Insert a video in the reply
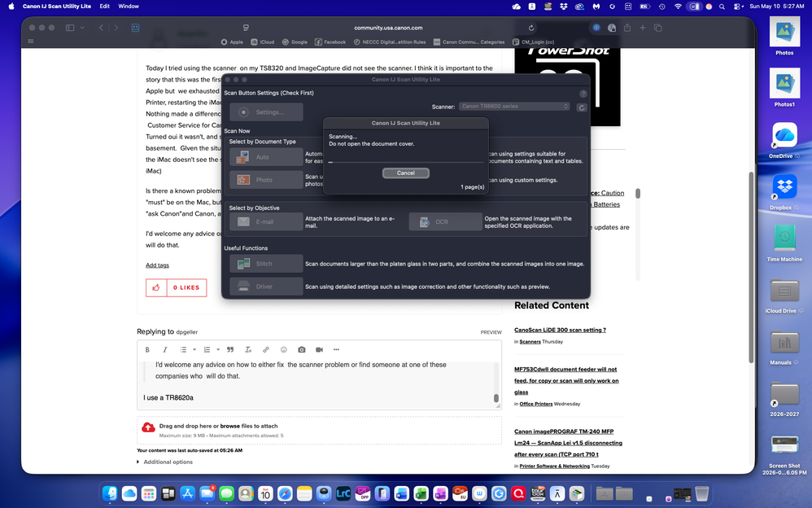This screenshot has width=812, height=508. click(x=319, y=350)
